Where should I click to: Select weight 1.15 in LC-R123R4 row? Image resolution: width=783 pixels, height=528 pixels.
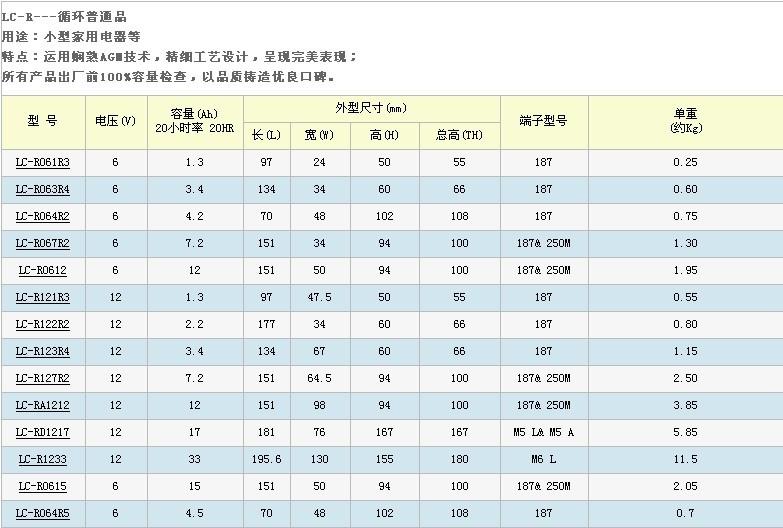pos(685,351)
